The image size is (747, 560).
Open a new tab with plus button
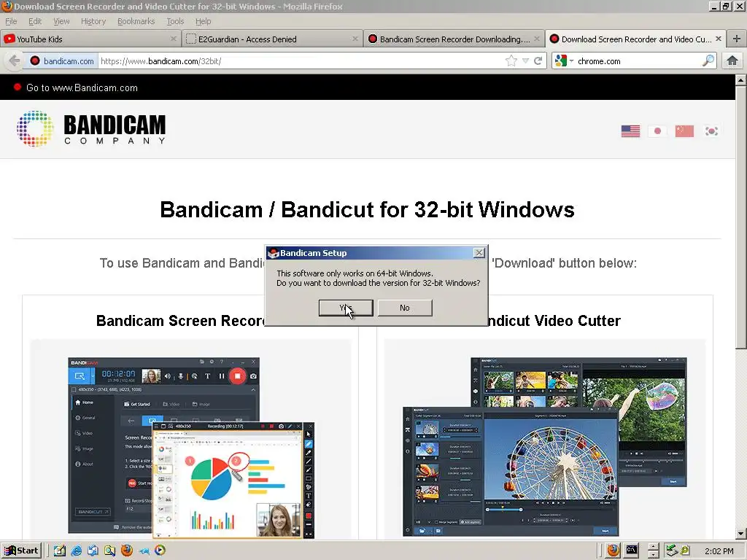click(737, 39)
